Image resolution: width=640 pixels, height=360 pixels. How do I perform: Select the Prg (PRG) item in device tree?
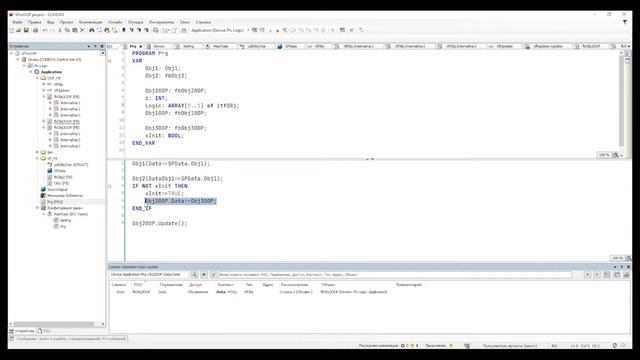pos(55,202)
